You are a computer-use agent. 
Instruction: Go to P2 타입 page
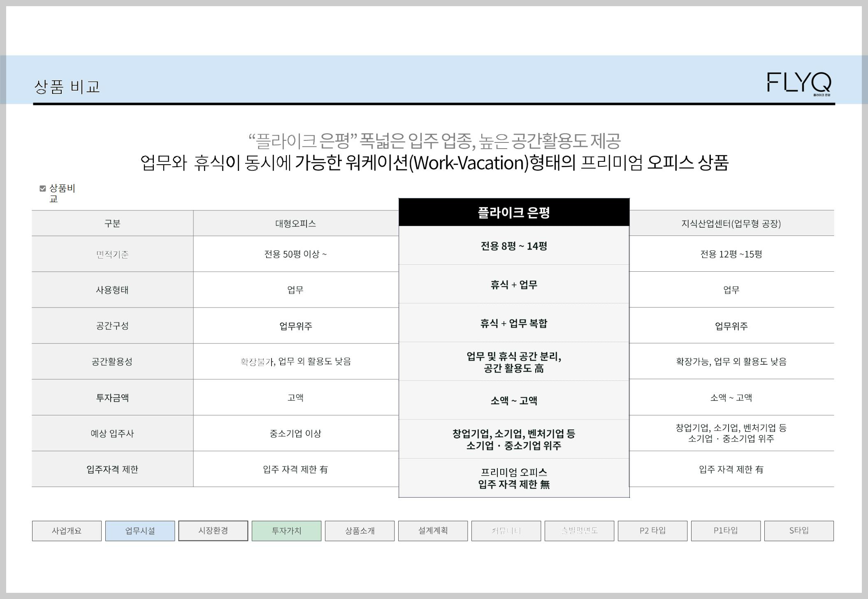pyautogui.click(x=652, y=531)
